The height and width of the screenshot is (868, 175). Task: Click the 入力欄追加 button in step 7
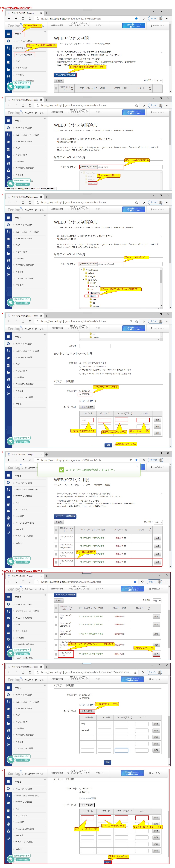87,711
